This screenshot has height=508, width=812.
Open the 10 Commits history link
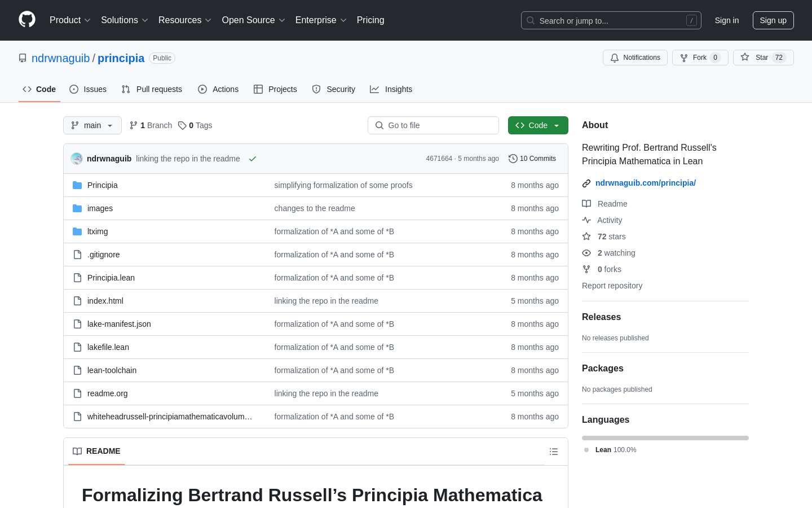532,159
